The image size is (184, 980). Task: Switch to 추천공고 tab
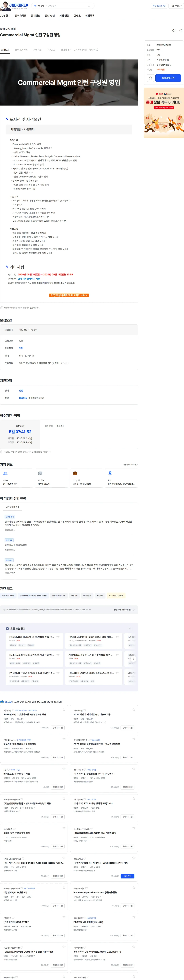(51, 50)
